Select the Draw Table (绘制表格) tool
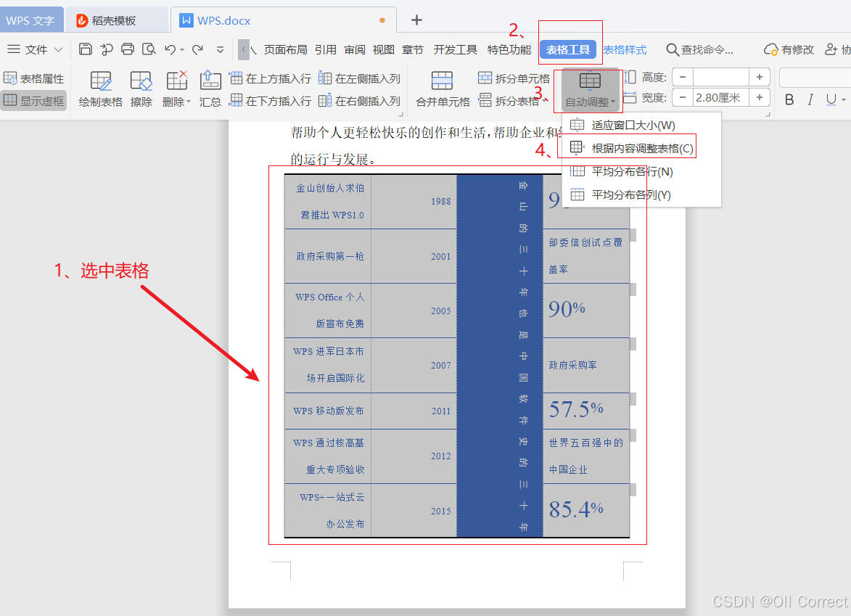 coord(100,89)
